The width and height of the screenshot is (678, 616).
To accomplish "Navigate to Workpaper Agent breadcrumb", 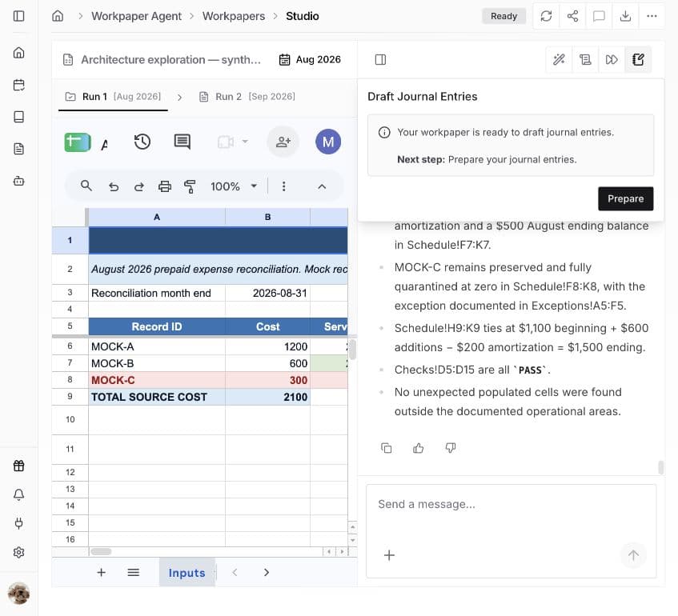I will (136, 16).
